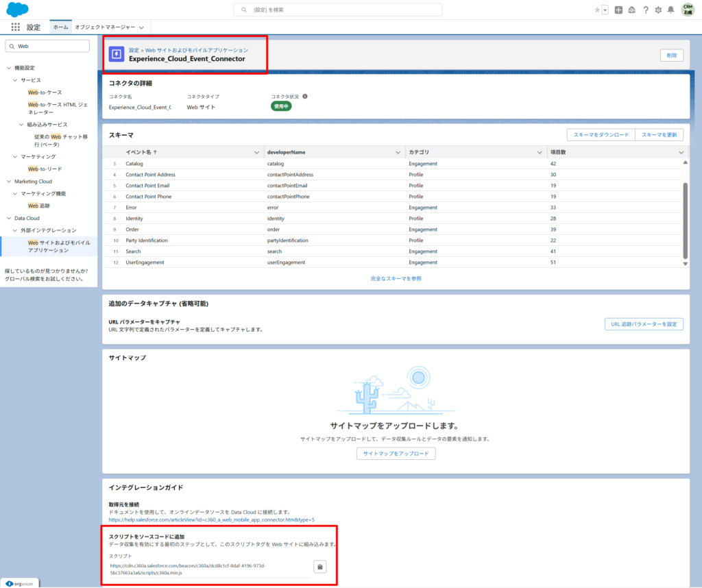Viewport: 702px width, 588px height.
Task: Collapse the 外部インテグレーション tree node
Action: pos(15,230)
